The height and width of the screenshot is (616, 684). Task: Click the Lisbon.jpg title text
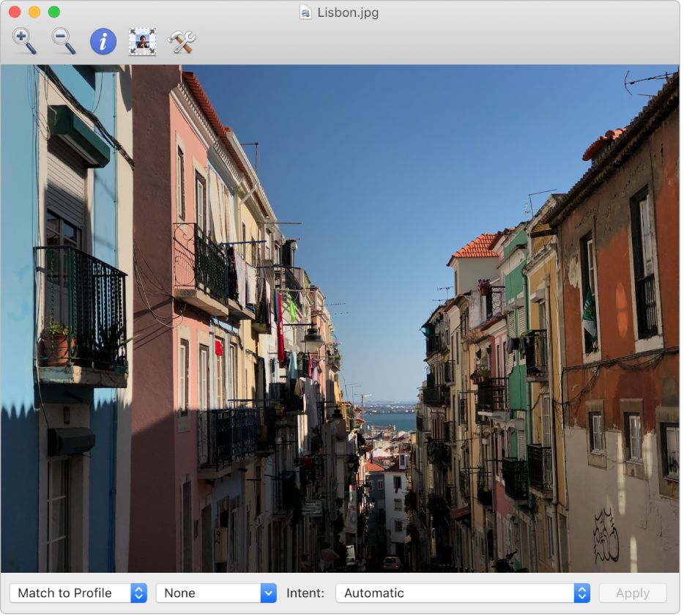(x=346, y=12)
